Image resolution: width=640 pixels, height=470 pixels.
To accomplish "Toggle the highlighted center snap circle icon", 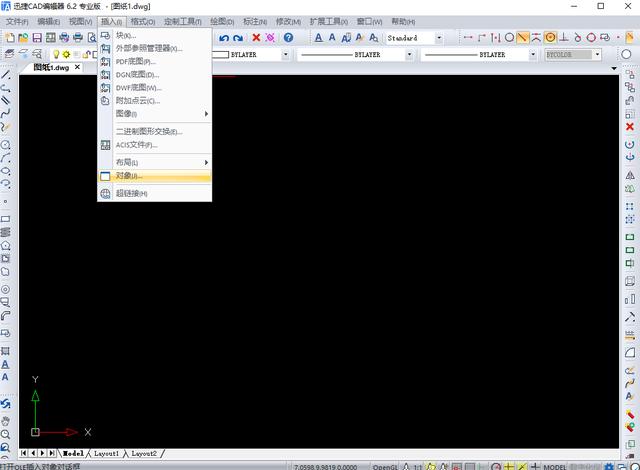I will click(x=550, y=38).
